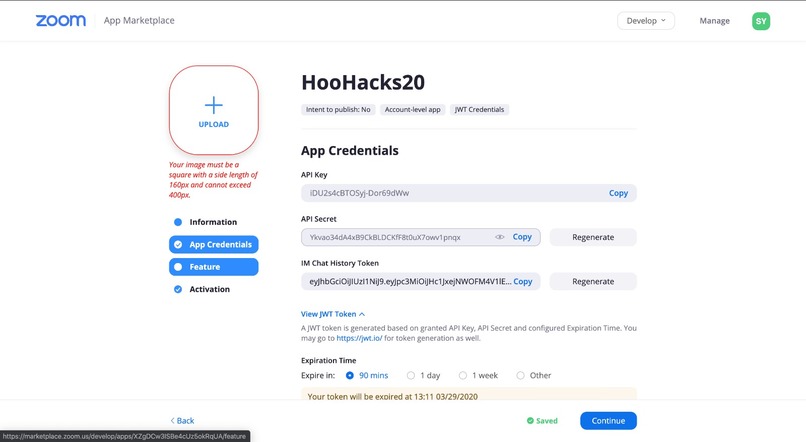Click the IM Chat History Token field
The width and height of the screenshot is (806, 442).
click(x=420, y=282)
